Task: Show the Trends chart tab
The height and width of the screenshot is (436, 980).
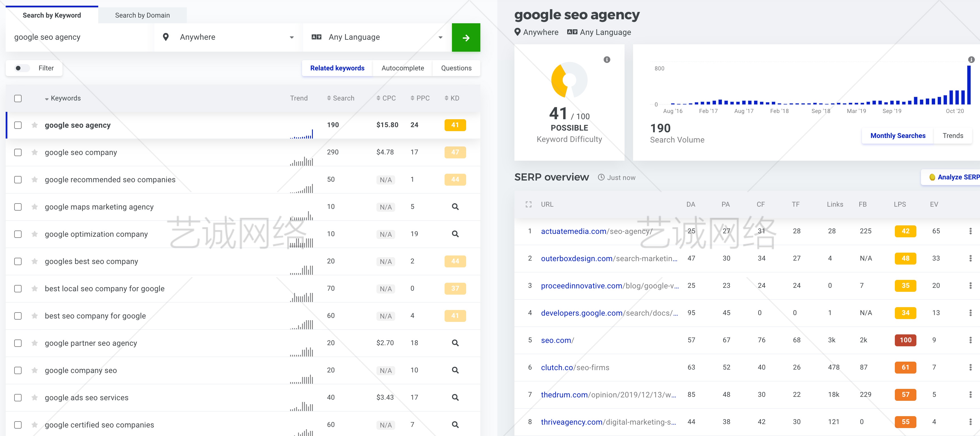Action: (953, 136)
